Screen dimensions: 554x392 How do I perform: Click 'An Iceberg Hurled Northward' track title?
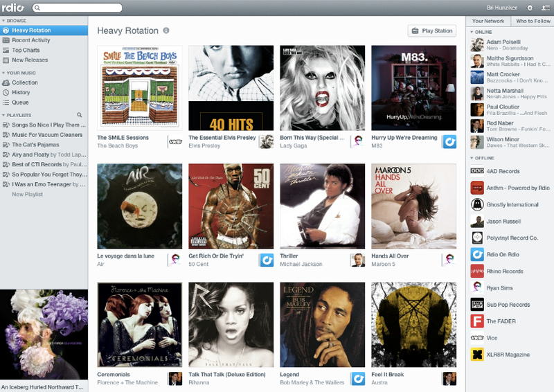coord(42,387)
